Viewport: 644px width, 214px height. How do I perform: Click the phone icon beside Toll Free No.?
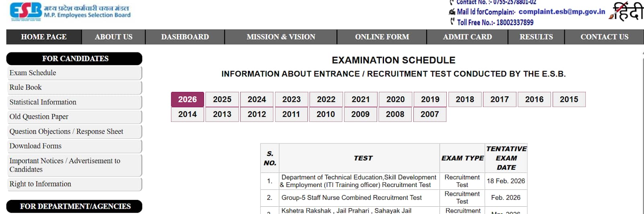click(x=452, y=22)
